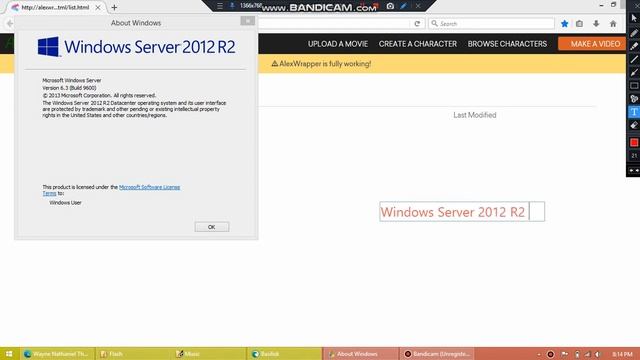This screenshot has width=640, height=360.
Task: Open BROWSE CHARACTERS menu item
Action: [507, 44]
